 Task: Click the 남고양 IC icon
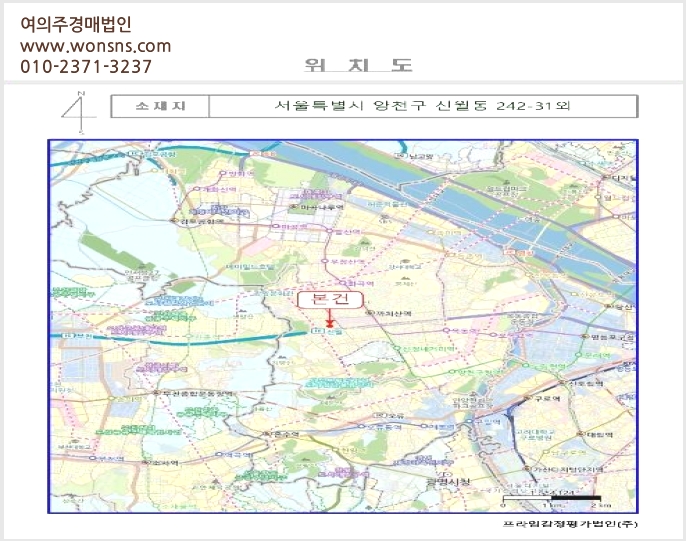(x=400, y=155)
